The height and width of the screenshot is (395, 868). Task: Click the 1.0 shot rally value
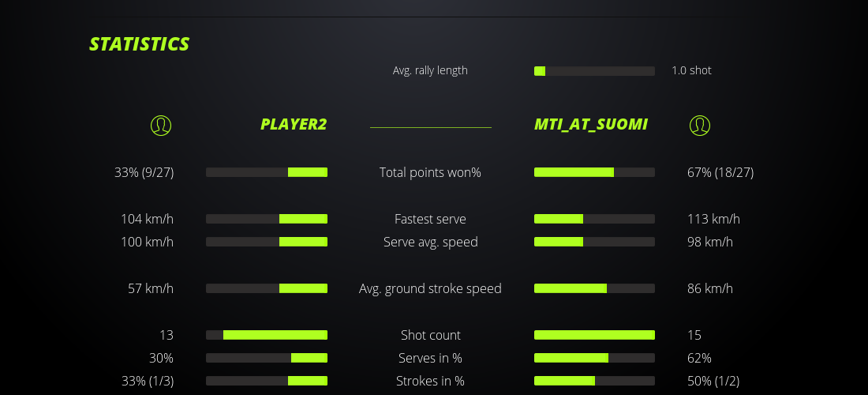[691, 70]
